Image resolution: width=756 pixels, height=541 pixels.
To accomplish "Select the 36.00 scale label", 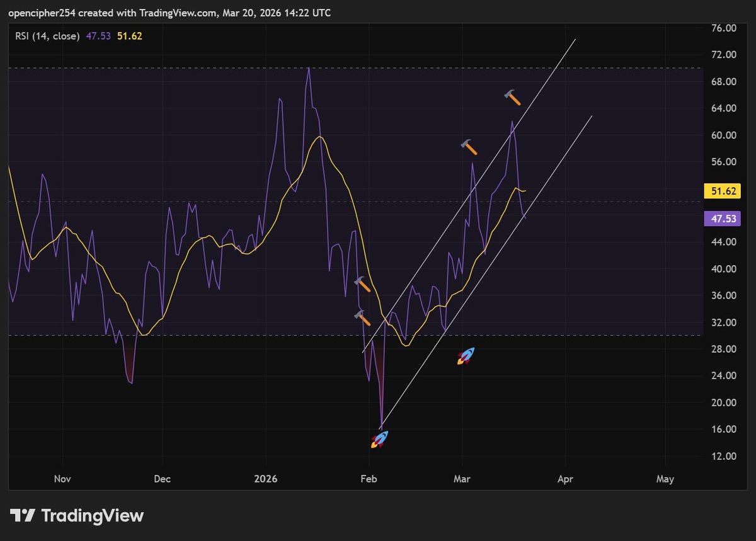I will [723, 295].
